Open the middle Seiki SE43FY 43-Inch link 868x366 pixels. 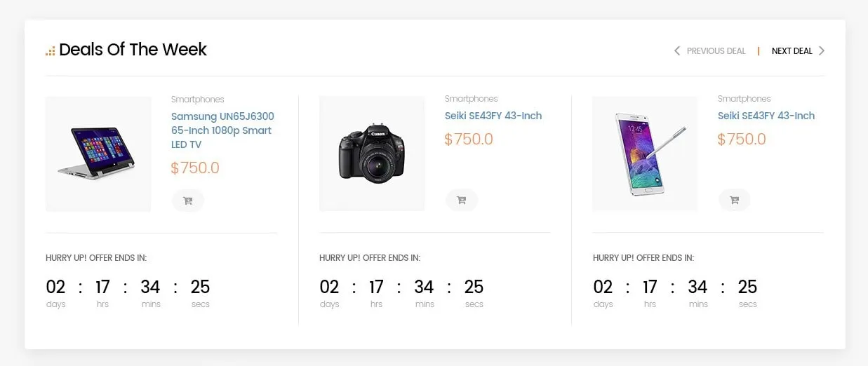[x=493, y=116]
